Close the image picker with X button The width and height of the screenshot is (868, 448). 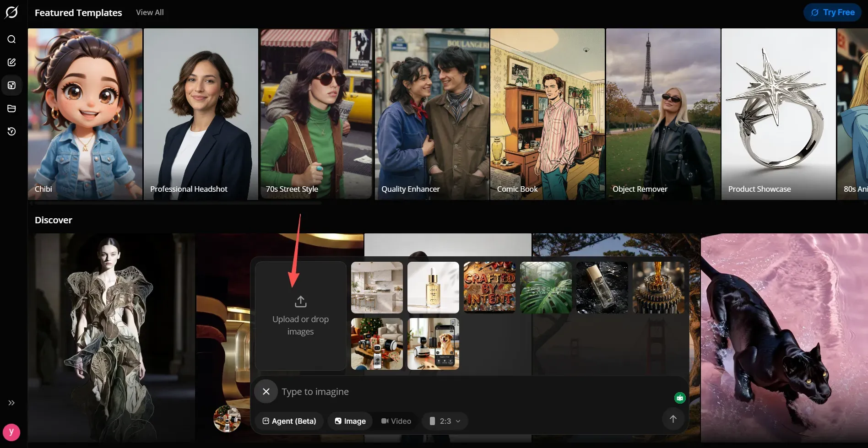pos(266,391)
